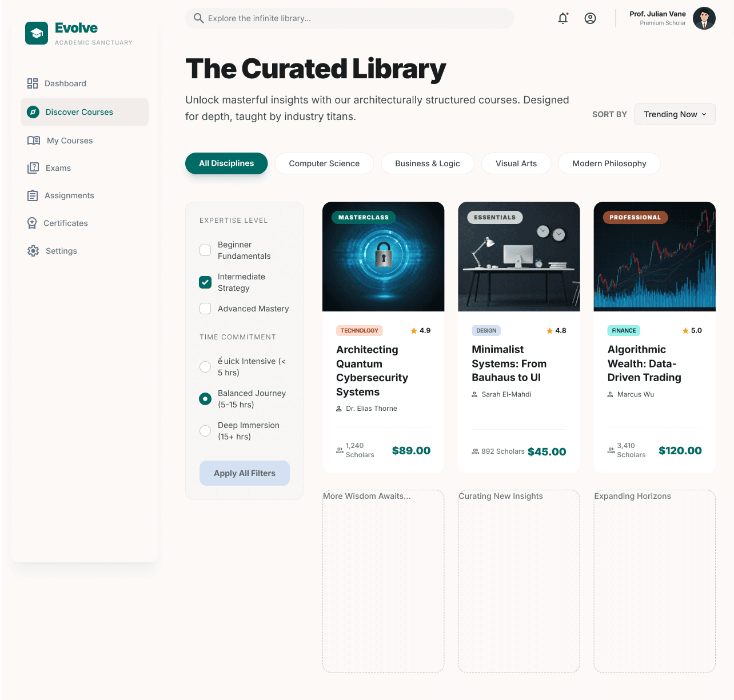The height and width of the screenshot is (700, 734).
Task: Open the Exams icon in sidebar
Action: pyautogui.click(x=33, y=168)
